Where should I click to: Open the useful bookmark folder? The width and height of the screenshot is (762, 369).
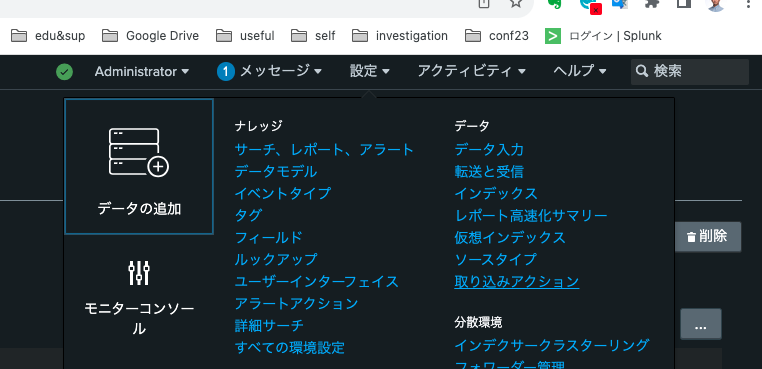point(245,35)
